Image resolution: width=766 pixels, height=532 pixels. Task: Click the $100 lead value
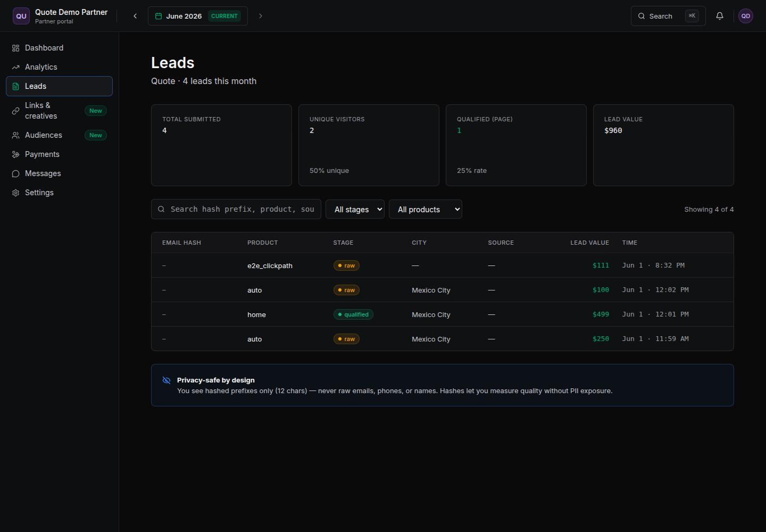tap(601, 290)
